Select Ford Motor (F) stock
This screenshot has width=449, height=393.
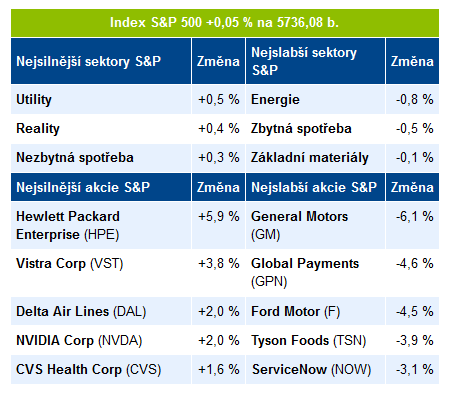click(x=315, y=311)
